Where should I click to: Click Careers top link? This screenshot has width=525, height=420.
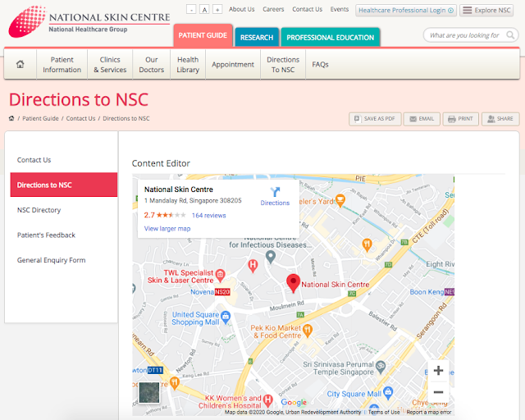click(x=273, y=9)
